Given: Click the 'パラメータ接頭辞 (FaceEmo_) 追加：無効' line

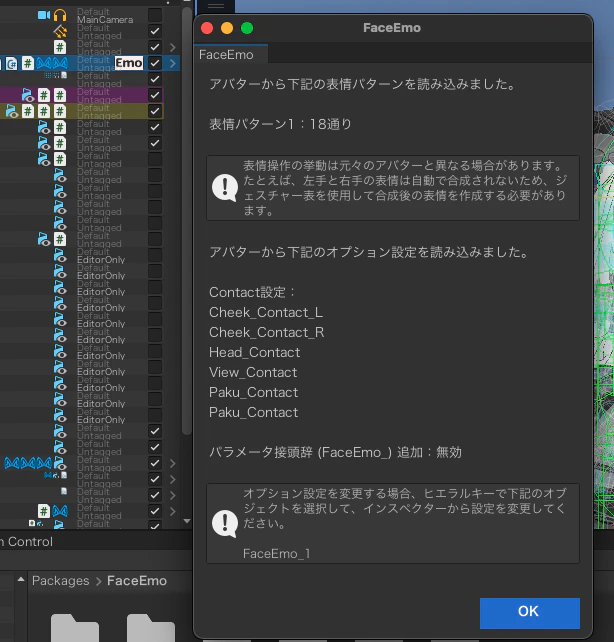Looking at the screenshot, I should (x=335, y=452).
